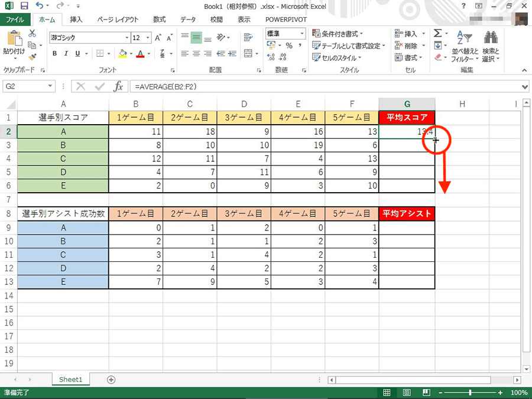Open the font size dropdown
This screenshot has width=532, height=399.
point(147,38)
